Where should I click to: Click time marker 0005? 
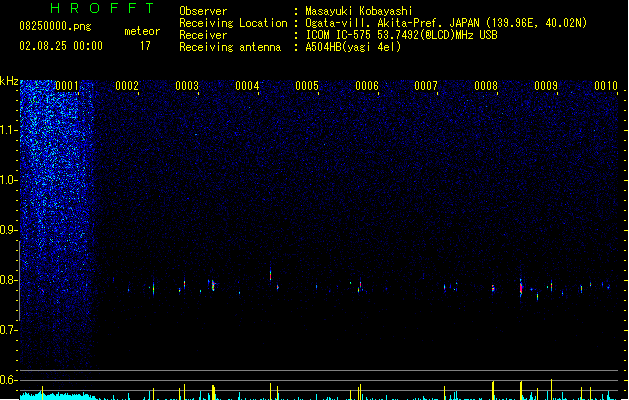point(307,86)
